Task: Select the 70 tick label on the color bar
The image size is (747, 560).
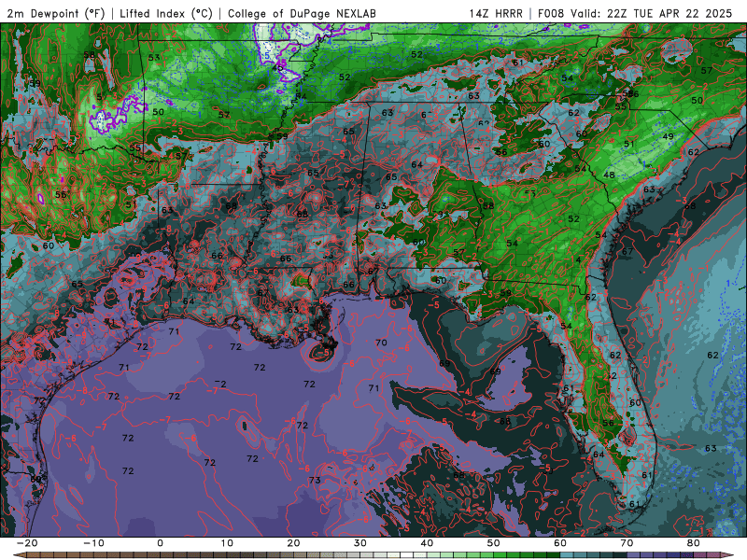Action: pos(627,543)
